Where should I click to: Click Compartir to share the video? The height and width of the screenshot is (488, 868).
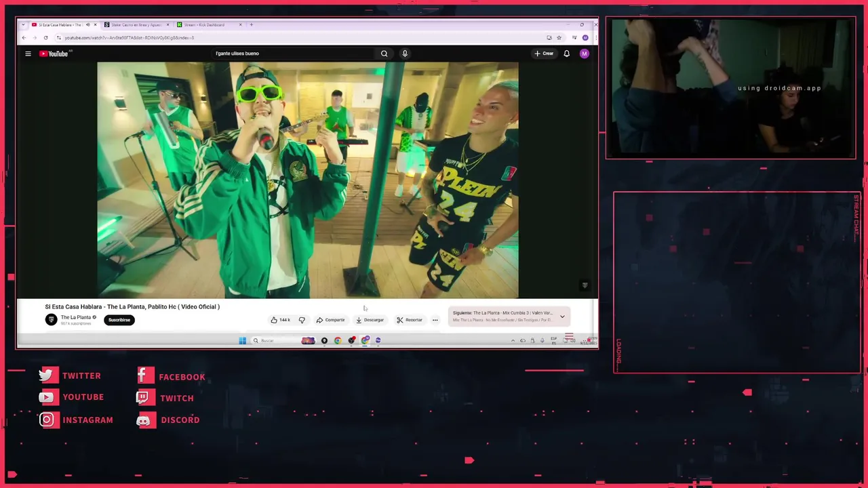(x=331, y=320)
